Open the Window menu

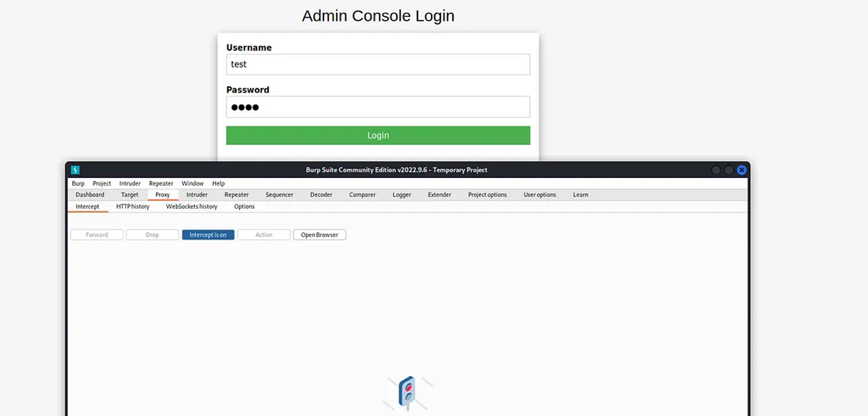click(193, 183)
